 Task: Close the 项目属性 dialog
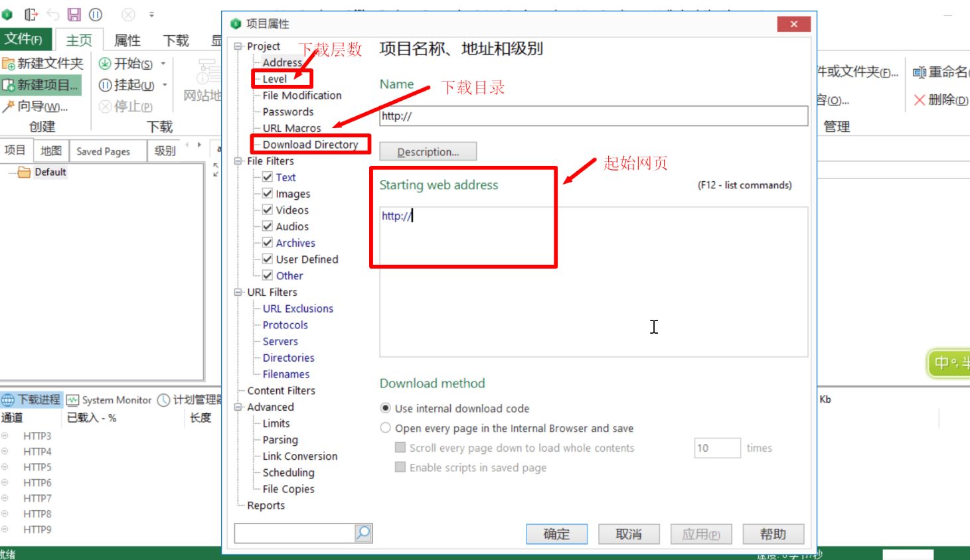pyautogui.click(x=794, y=24)
